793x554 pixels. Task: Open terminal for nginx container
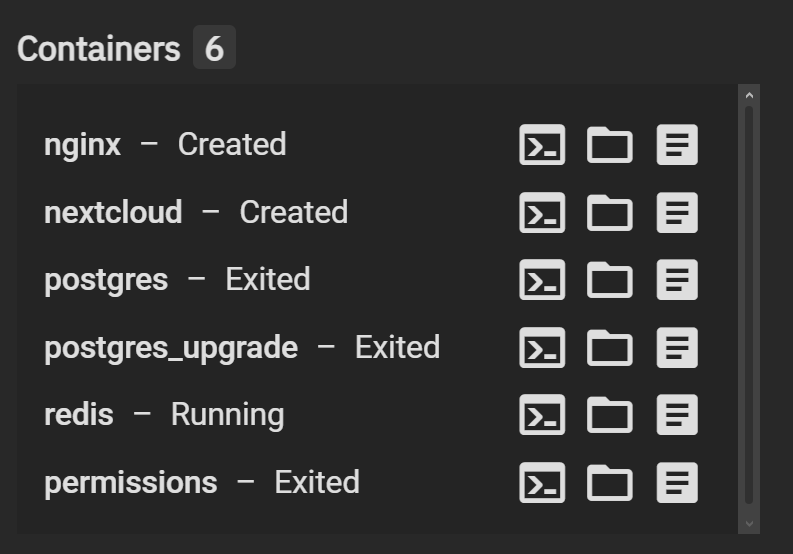coord(542,145)
